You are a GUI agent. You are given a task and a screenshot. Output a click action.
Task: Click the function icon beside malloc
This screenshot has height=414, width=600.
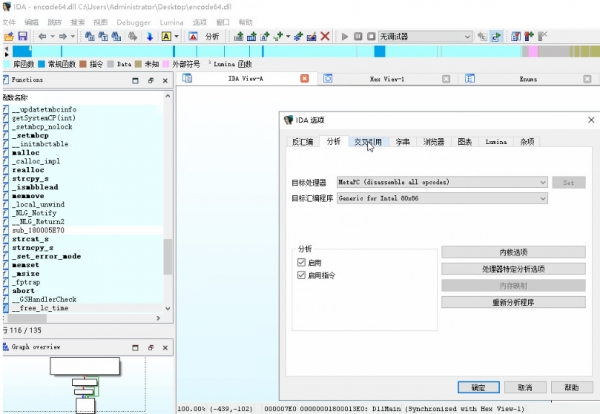click(x=6, y=153)
